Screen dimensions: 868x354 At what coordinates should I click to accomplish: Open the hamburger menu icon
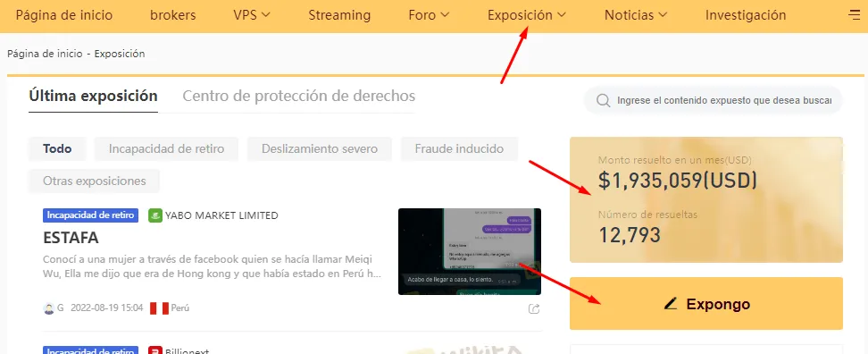(855, 15)
